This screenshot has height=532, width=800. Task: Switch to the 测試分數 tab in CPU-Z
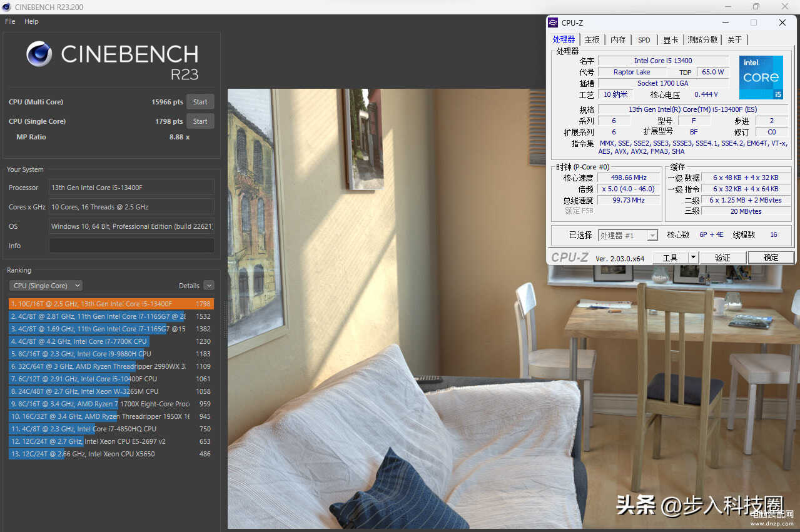click(x=702, y=39)
